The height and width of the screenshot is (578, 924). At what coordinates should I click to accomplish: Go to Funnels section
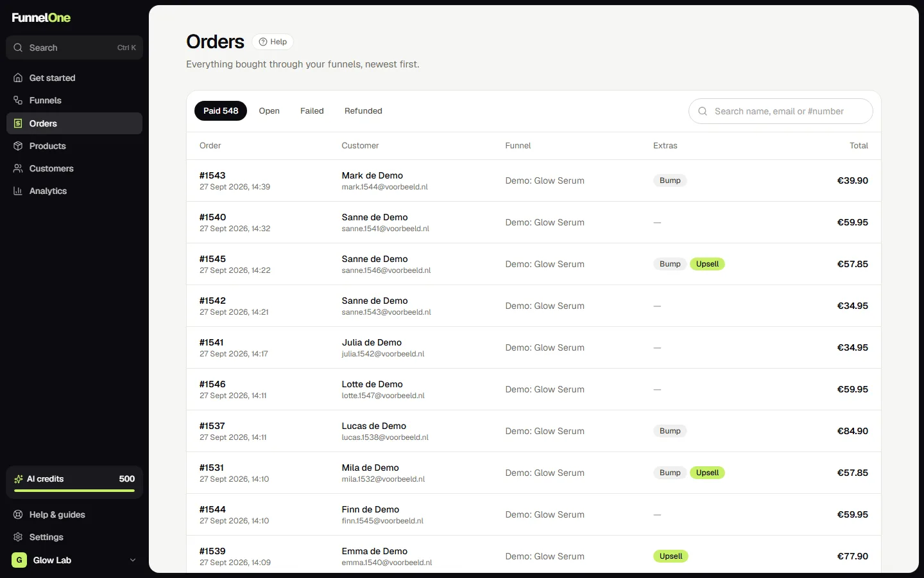(74, 100)
